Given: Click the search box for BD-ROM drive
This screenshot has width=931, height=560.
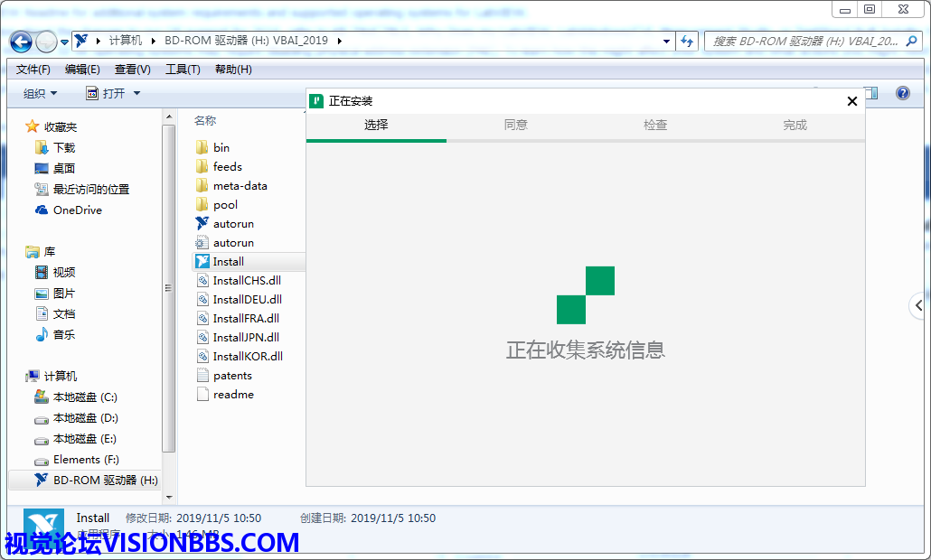Looking at the screenshot, I should pyautogui.click(x=804, y=42).
